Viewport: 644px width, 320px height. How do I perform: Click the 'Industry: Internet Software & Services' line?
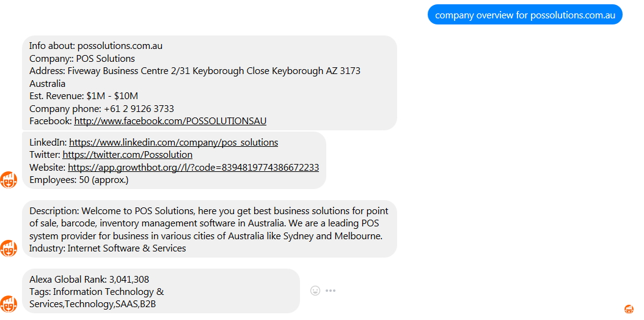(x=108, y=248)
